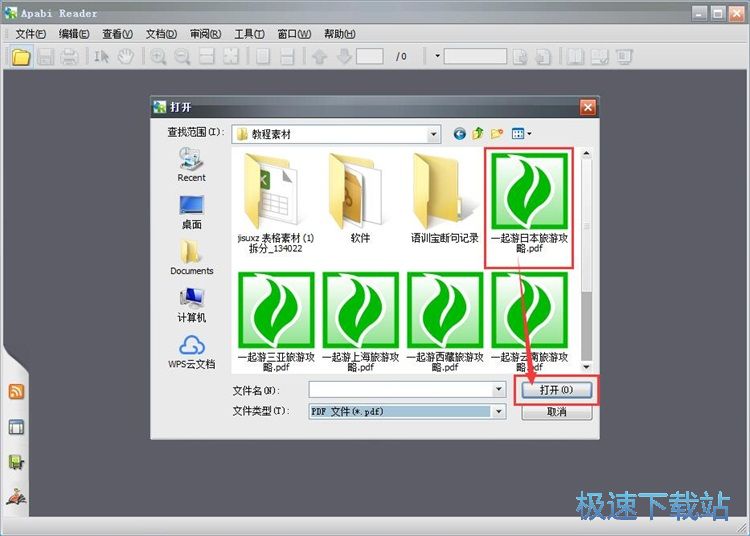
Task: Click the book reading mode icon
Action: coord(575,56)
